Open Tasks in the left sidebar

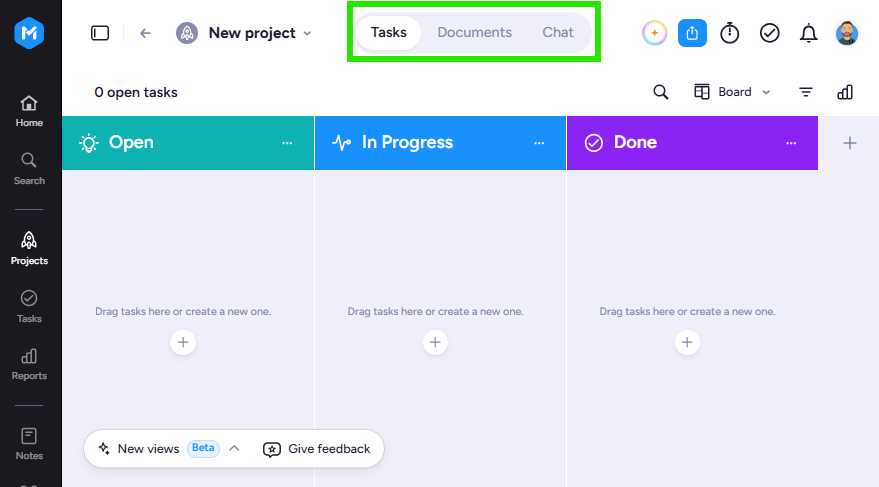coord(29,307)
